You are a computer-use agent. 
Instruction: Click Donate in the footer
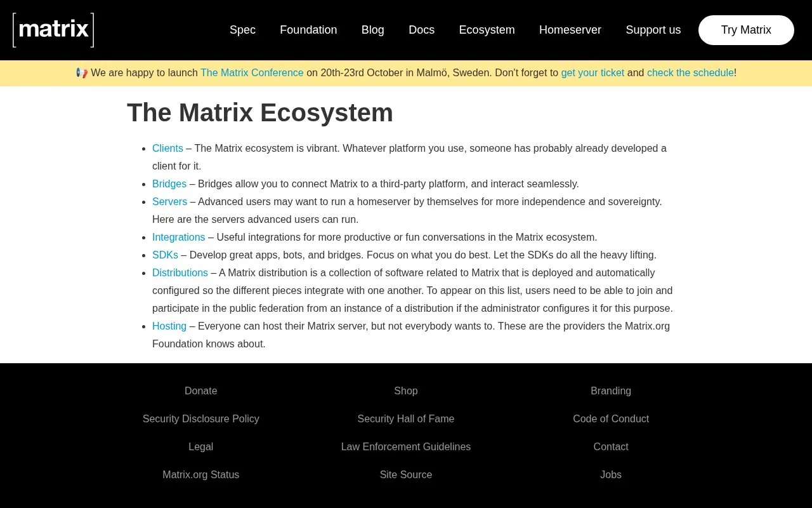click(201, 391)
